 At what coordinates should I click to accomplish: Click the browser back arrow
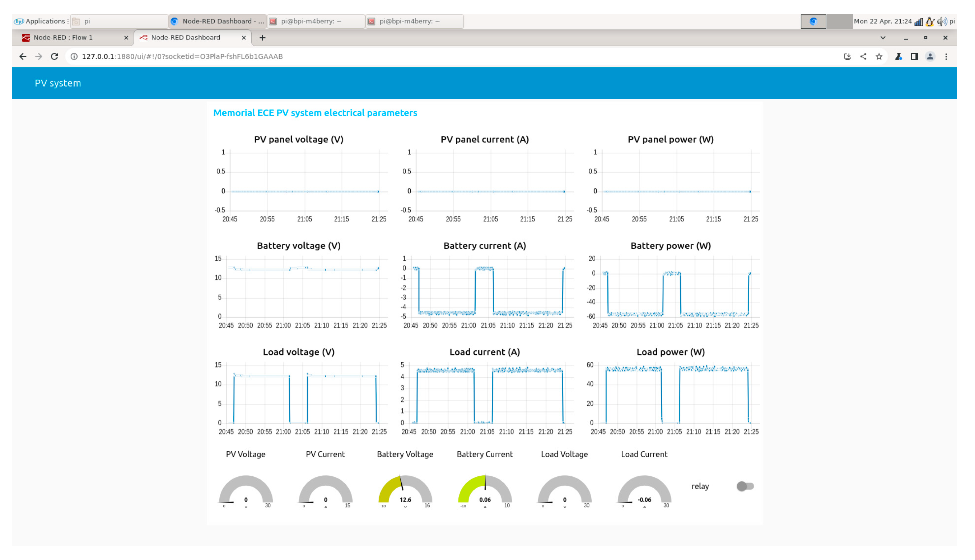[23, 57]
